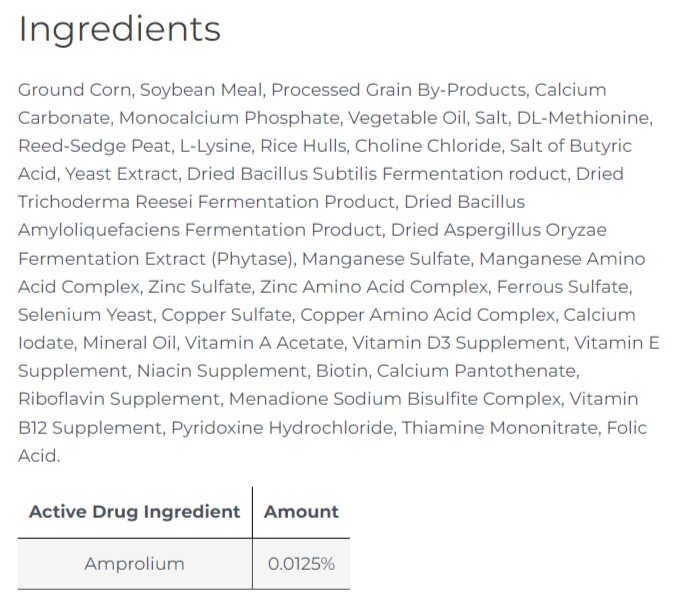The height and width of the screenshot is (600, 679).
Task: Click Selenium Yeast in ingredient list
Action: coord(87,315)
